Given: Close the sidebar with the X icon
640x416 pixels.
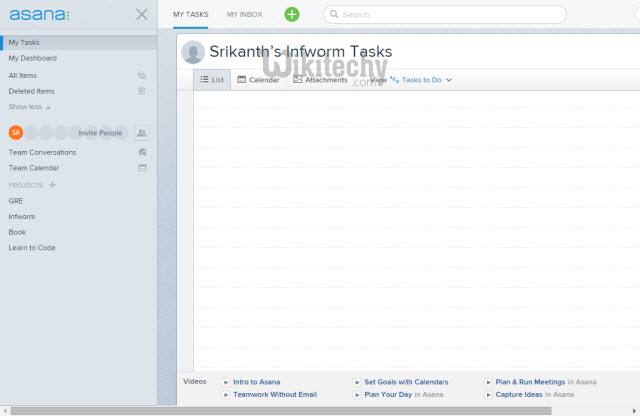Looking at the screenshot, I should click(142, 15).
